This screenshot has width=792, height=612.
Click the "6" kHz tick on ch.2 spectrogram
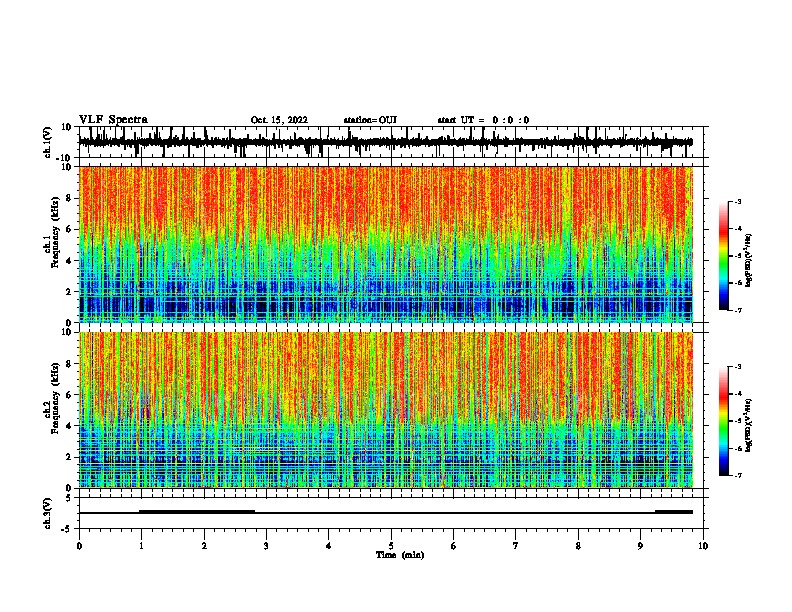pyautogui.click(x=69, y=395)
